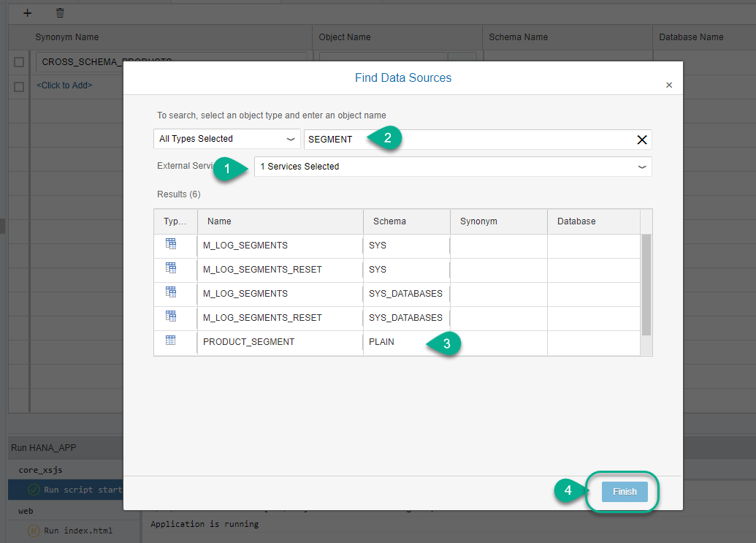Click the Typ... column header
This screenshot has height=543, width=756.
tap(175, 221)
